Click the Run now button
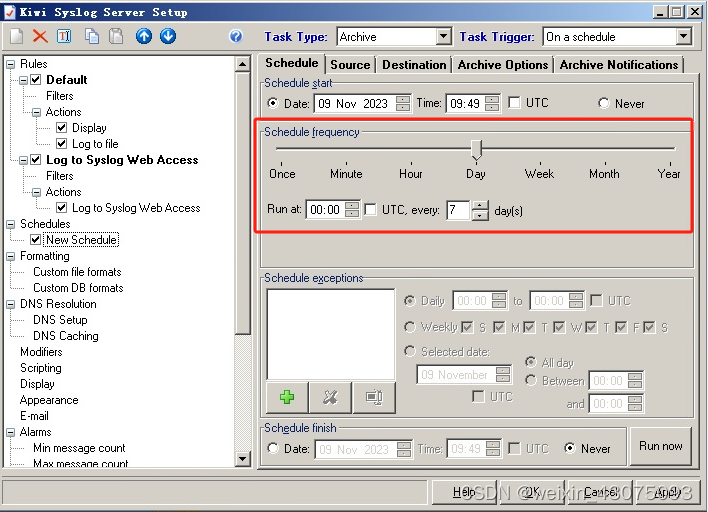 tap(661, 446)
